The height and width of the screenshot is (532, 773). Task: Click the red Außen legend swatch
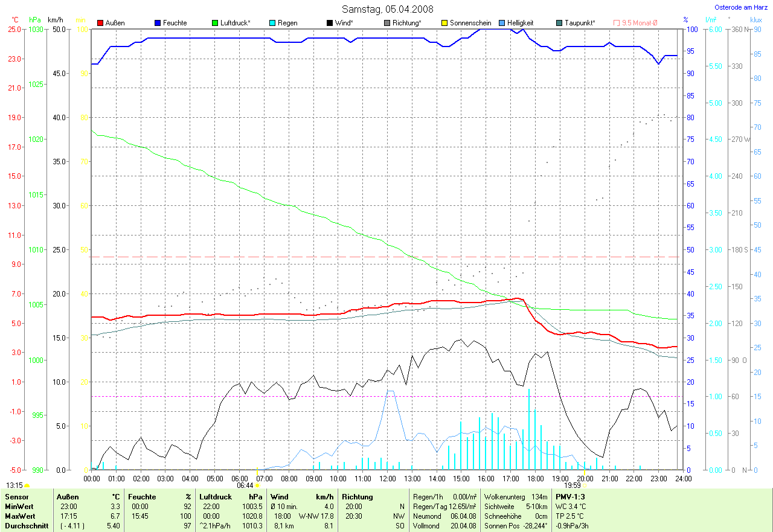coord(100,23)
